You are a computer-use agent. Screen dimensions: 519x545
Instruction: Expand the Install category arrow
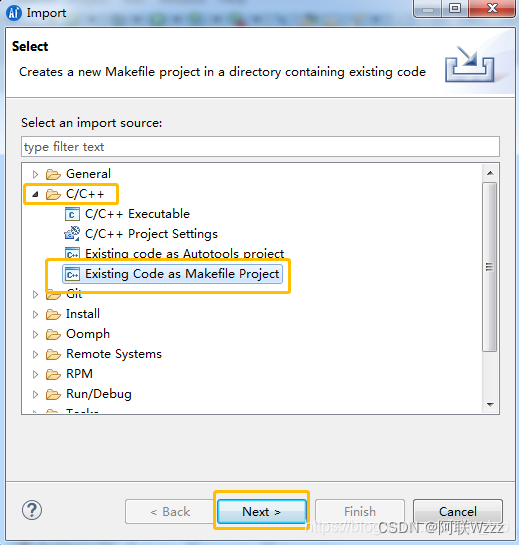click(35, 314)
